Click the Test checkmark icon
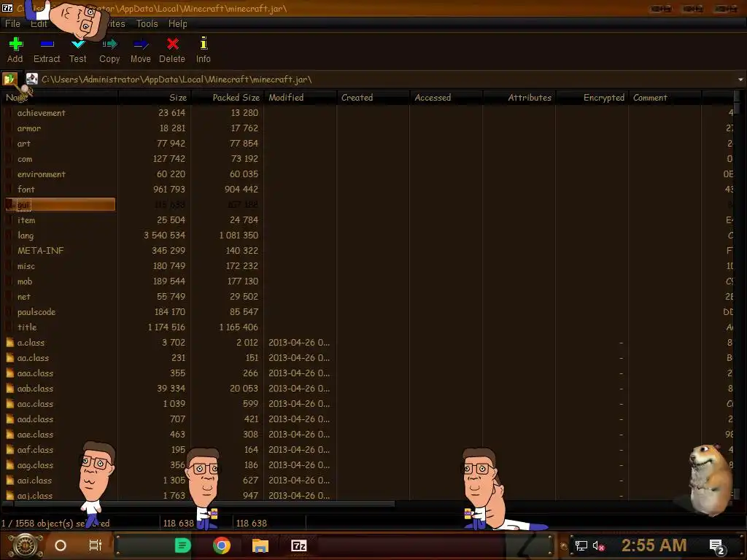This screenshot has height=560, width=747. coord(78,44)
